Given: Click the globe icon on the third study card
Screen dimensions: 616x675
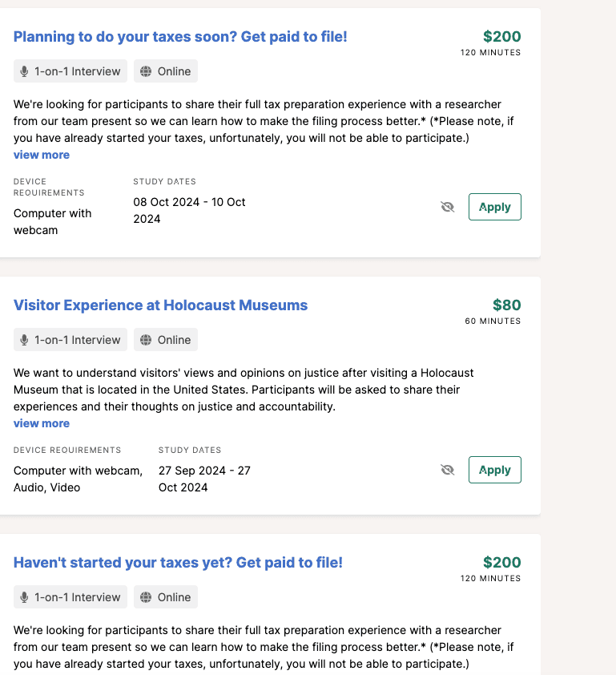Looking at the screenshot, I should pos(147,596).
